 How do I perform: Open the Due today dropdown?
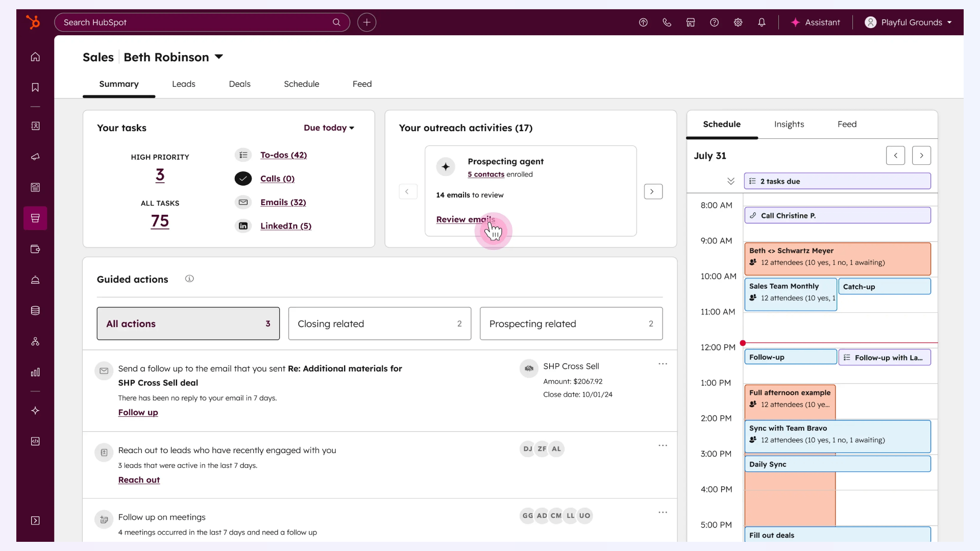(329, 128)
